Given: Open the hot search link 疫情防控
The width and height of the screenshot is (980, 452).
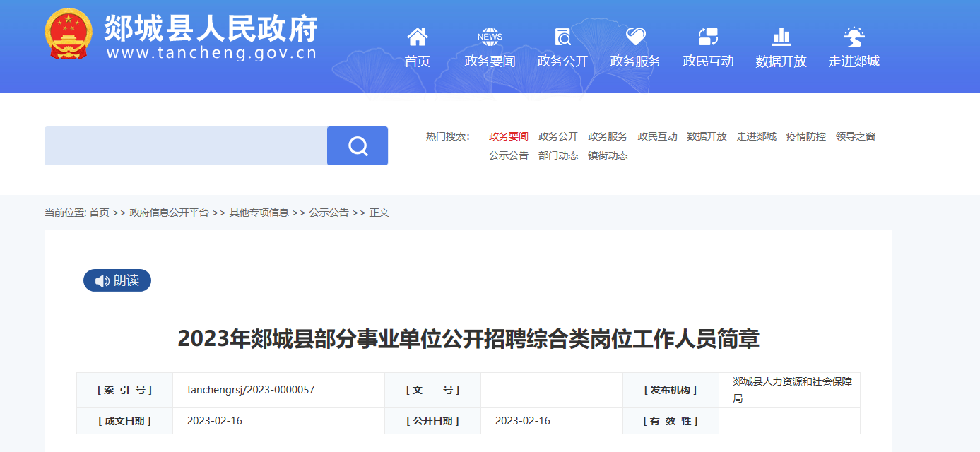Looking at the screenshot, I should [x=805, y=136].
